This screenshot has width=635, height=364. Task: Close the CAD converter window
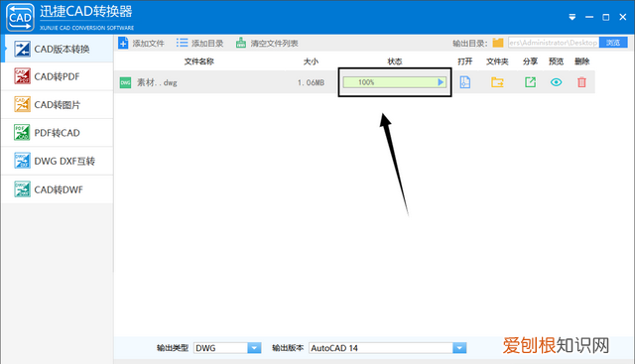tap(623, 17)
